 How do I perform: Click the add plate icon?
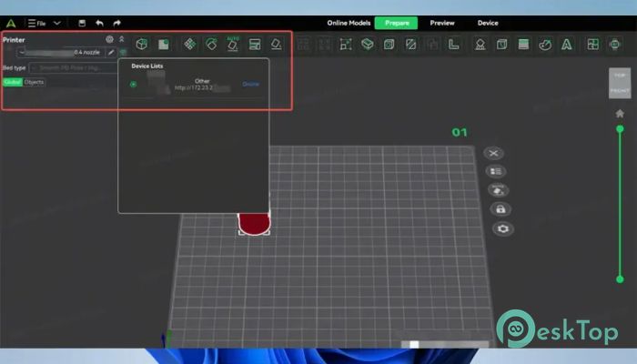tap(164, 44)
